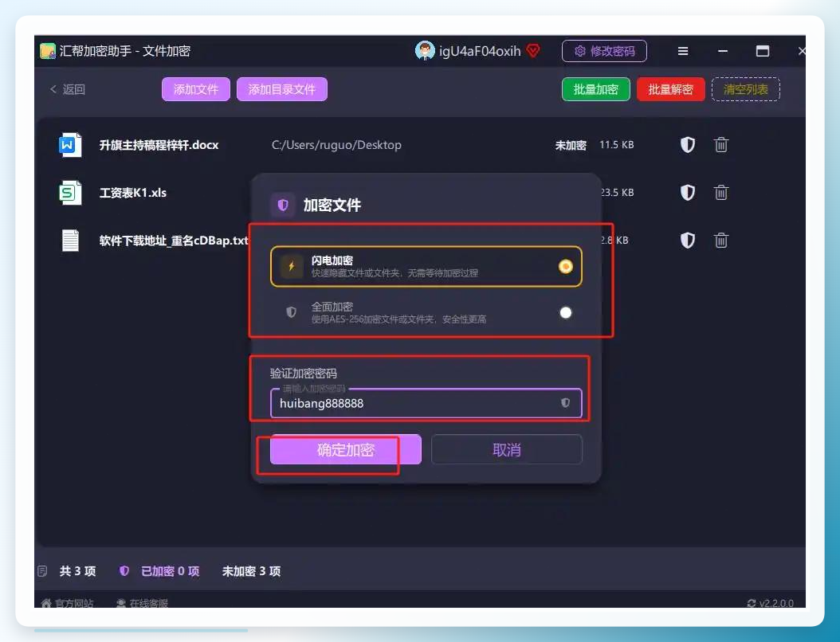Click file name 工资表K1.xls
Image resolution: width=840 pixels, height=642 pixels.
pos(133,192)
